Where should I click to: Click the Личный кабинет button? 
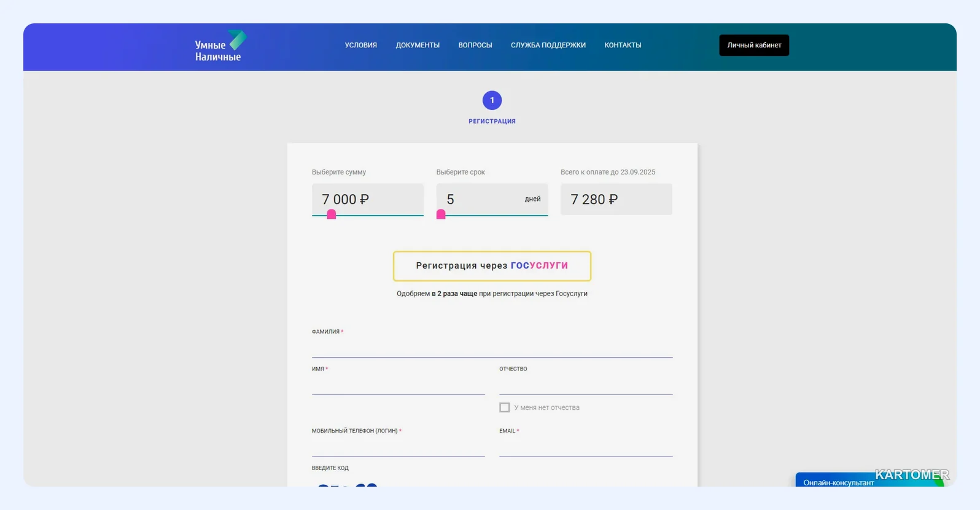point(754,45)
